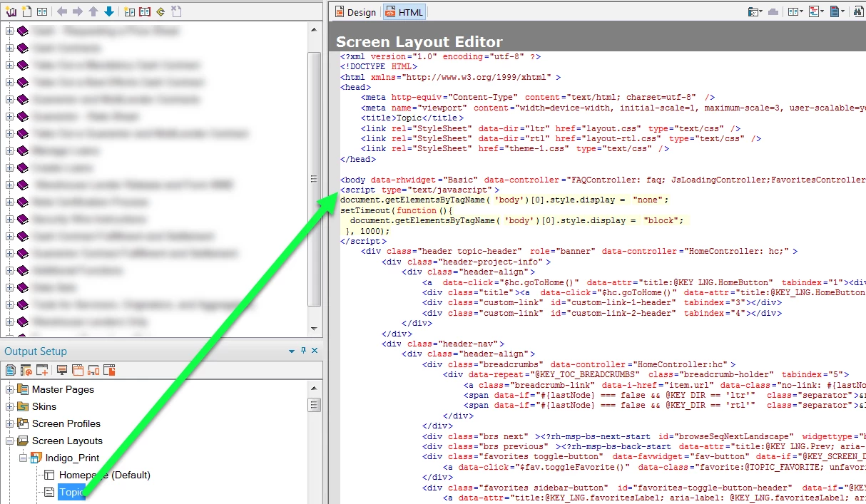Click the TOC panel scrollbar down arrow

pos(315,329)
